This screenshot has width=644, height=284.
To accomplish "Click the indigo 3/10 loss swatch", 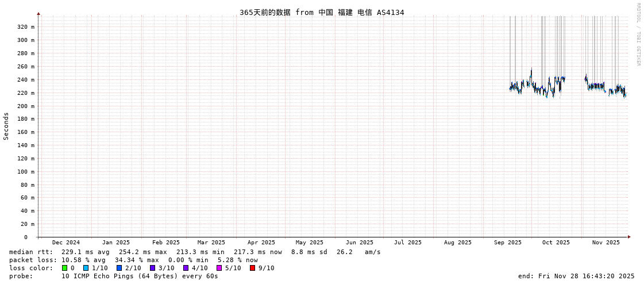I will (x=152, y=268).
